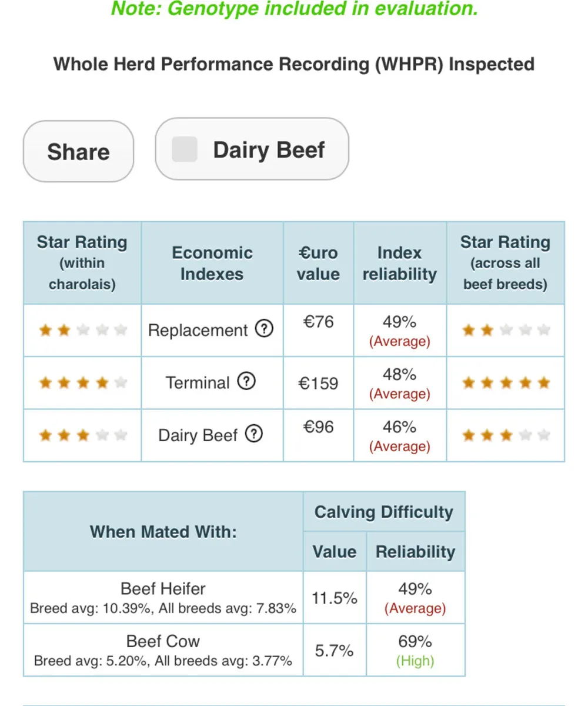
Task: Click Replacement across-all-breeds star rating
Action: (506, 330)
